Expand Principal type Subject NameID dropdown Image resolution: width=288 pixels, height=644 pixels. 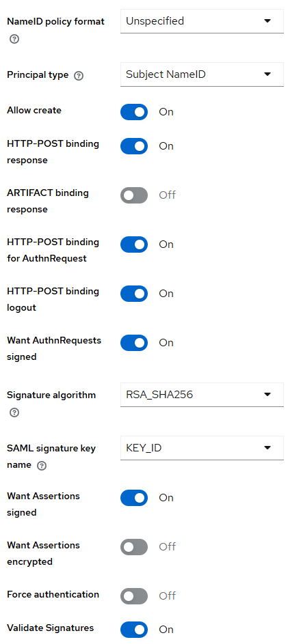click(x=202, y=74)
